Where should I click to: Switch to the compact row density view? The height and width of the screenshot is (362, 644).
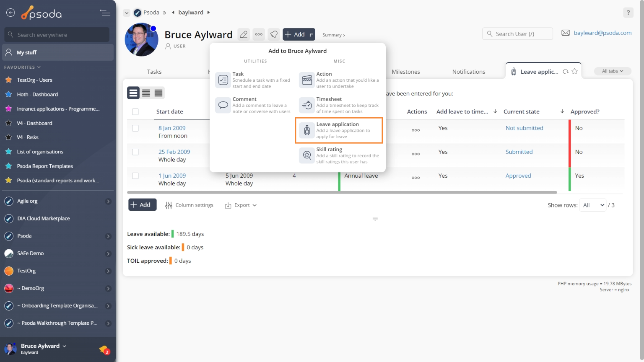pyautogui.click(x=158, y=93)
